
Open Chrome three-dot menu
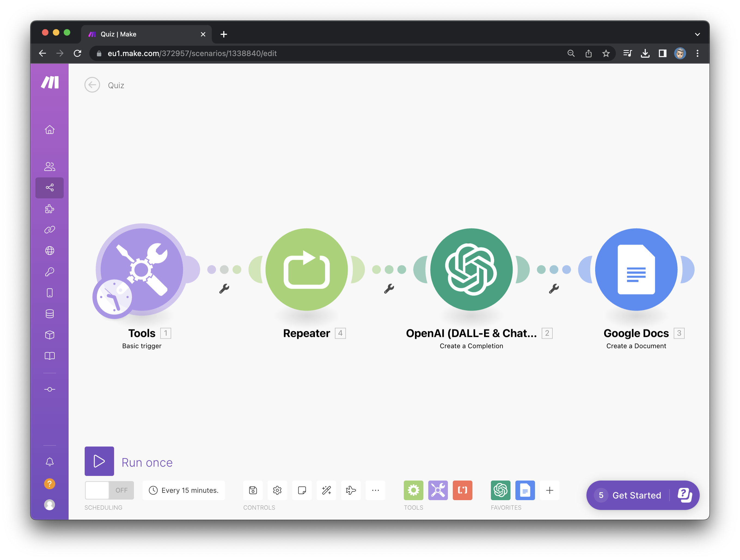(697, 53)
